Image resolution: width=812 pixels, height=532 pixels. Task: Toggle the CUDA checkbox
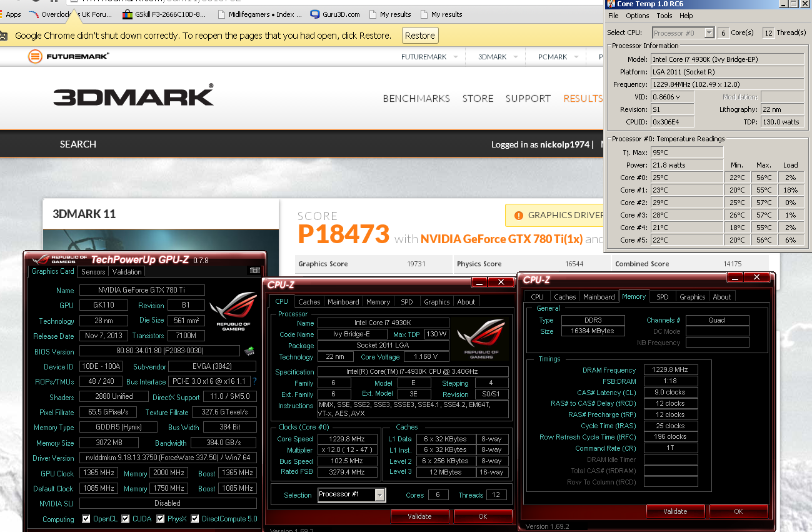click(126, 519)
